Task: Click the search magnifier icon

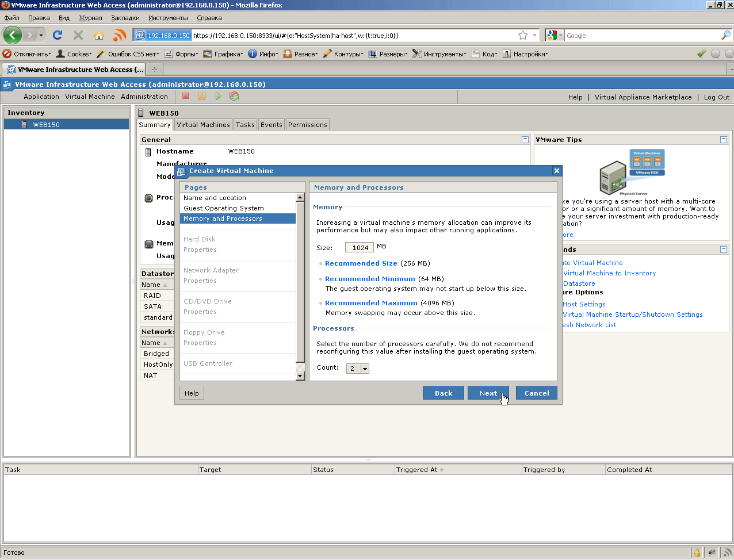Action: (725, 35)
